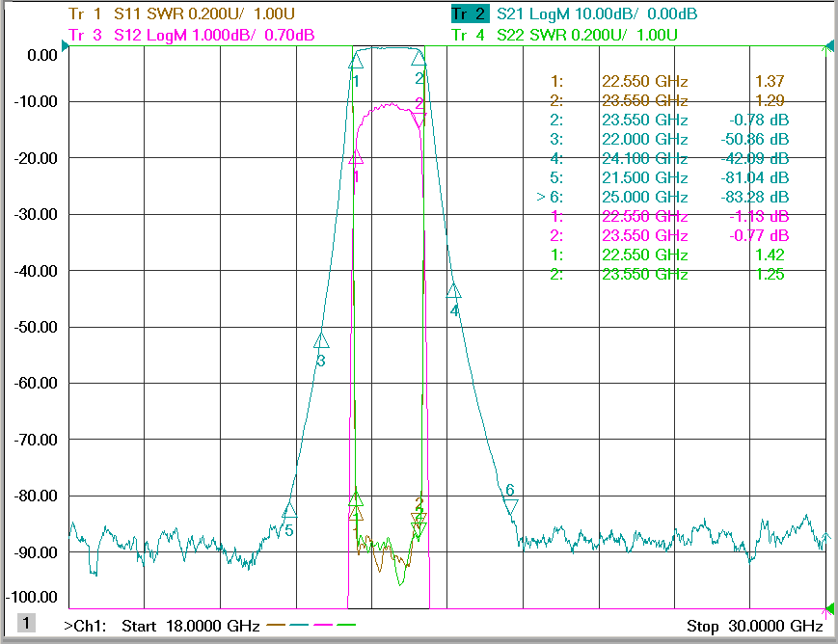
Task: Click the -10.00 y-axis scale label
Action: [36, 101]
